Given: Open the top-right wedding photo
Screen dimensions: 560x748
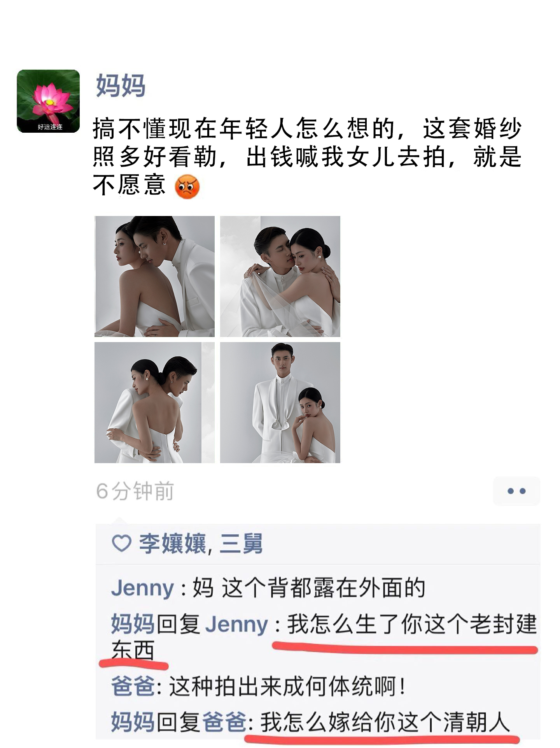Looking at the screenshot, I should [280, 276].
